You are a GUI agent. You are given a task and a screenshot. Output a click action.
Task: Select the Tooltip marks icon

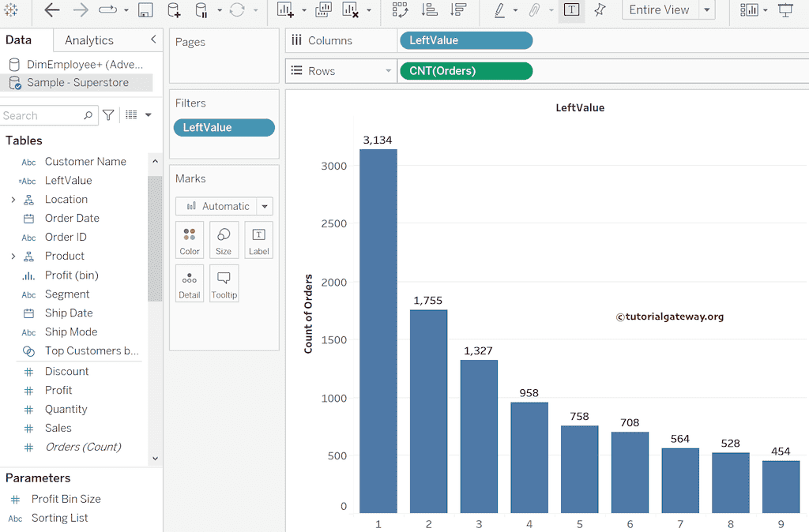click(x=224, y=283)
